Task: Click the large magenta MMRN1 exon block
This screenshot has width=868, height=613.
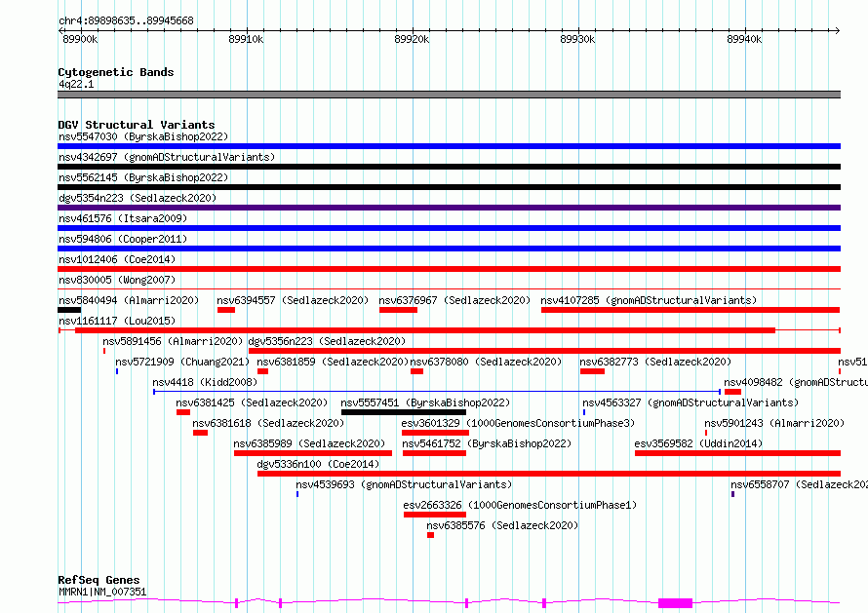Action: click(x=675, y=603)
